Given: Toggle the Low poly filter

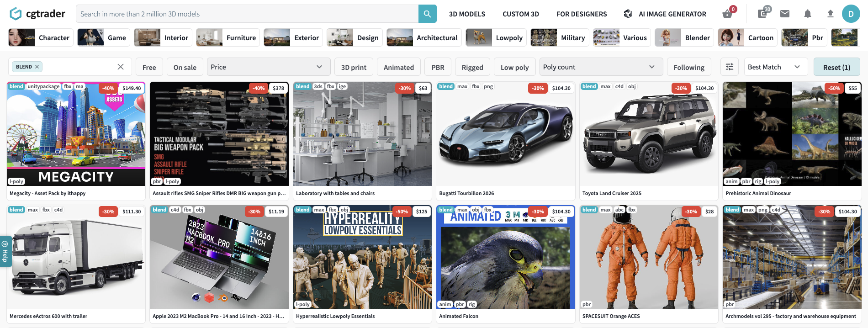Looking at the screenshot, I should 515,67.
